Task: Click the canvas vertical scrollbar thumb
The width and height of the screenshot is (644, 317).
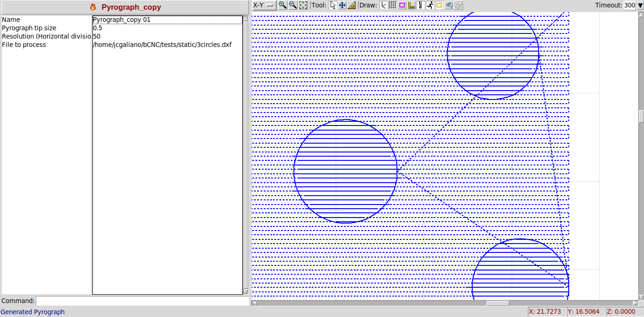Action: [641, 116]
